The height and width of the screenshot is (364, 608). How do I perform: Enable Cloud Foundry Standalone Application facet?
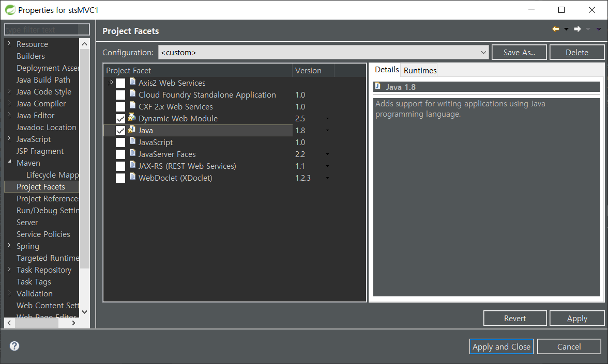[x=120, y=95]
